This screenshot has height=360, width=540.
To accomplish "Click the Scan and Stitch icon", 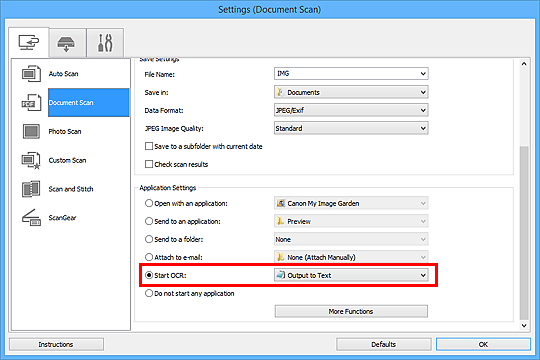I will coord(31,189).
